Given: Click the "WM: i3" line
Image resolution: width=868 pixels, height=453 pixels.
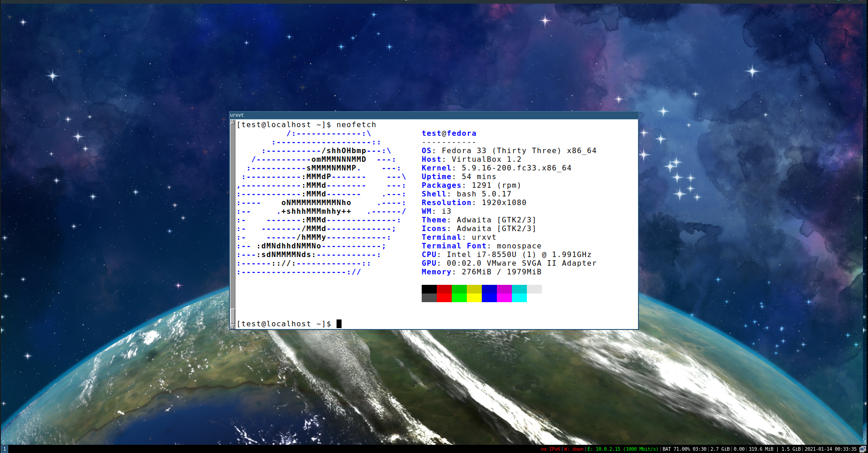Looking at the screenshot, I should click(x=437, y=211).
